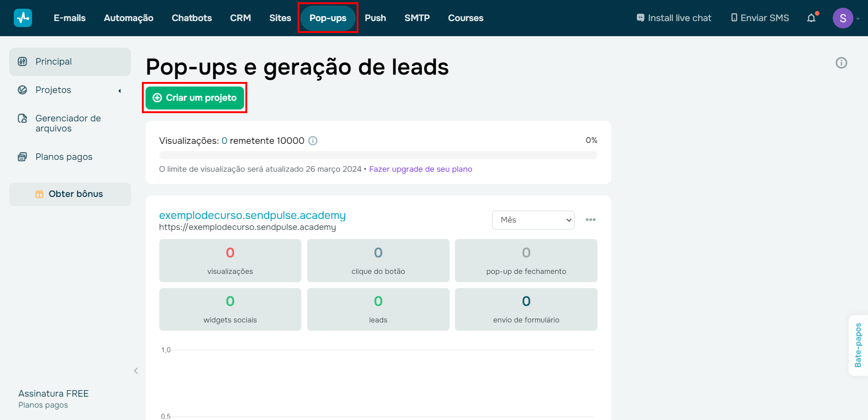868x420 pixels.
Task: Click the info icon beside page title
Action: tap(841, 63)
